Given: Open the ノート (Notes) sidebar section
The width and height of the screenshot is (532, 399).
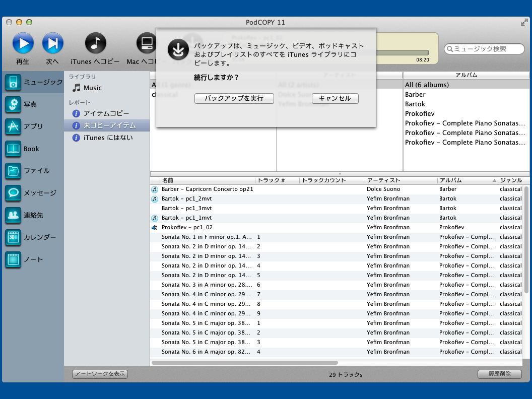Looking at the screenshot, I should 33,259.
